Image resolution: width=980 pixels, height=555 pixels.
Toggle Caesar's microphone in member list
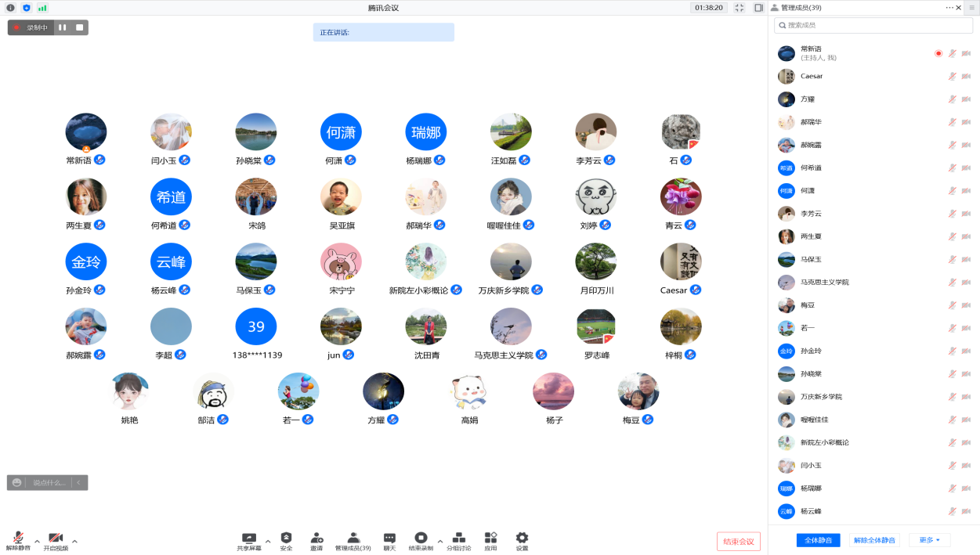click(x=952, y=77)
